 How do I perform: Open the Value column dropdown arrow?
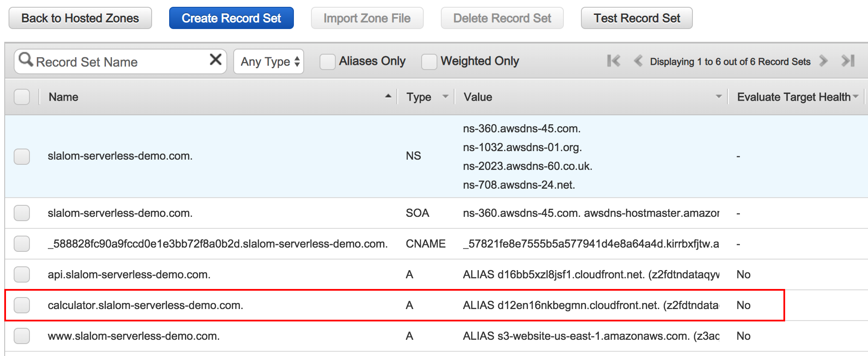(x=718, y=97)
